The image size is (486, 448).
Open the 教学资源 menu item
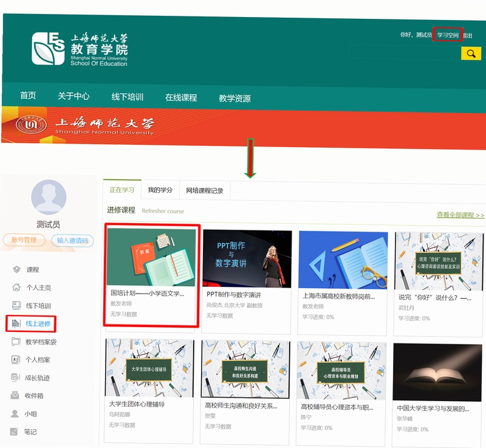pyautogui.click(x=234, y=98)
